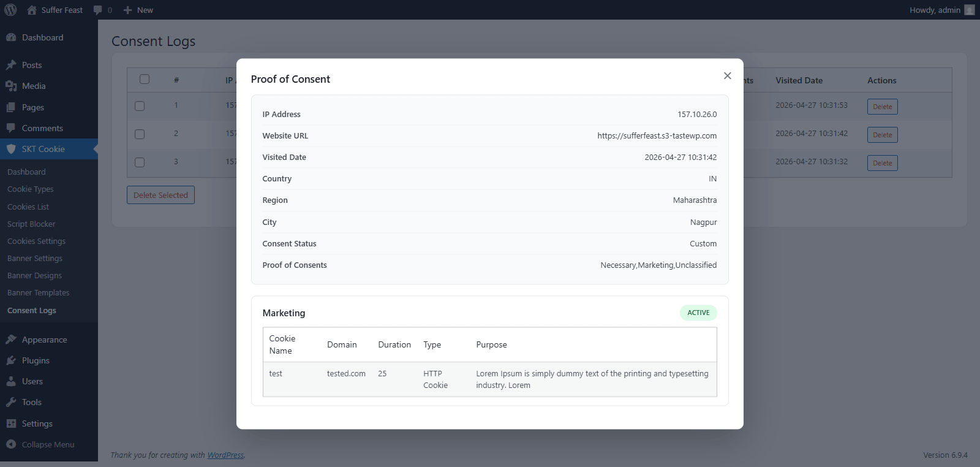Go to the Cookies List submenu item
Screen dimensions: 980x467
[x=28, y=207]
